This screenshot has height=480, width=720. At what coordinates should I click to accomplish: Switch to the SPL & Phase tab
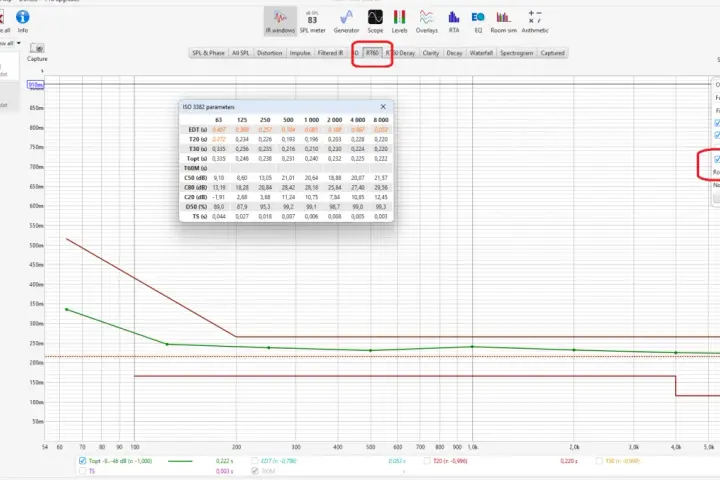[x=208, y=53]
